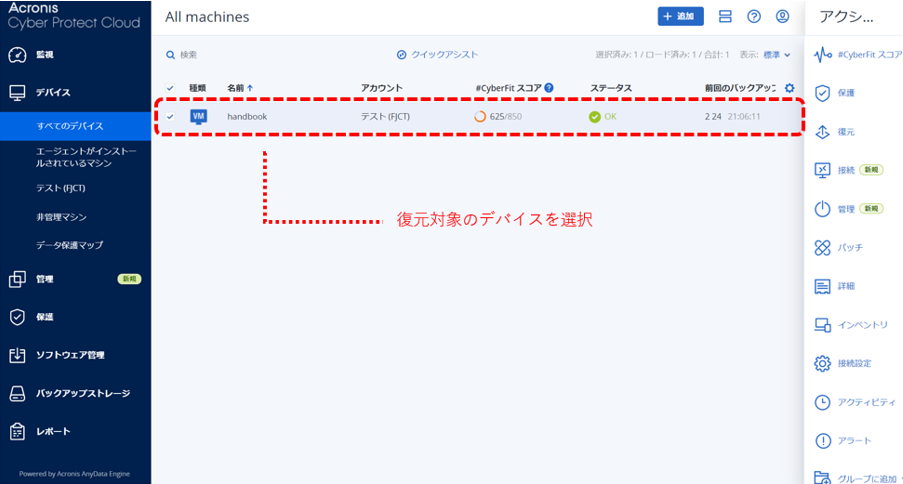The image size is (903, 484).
Task: Expand the デバイス section in sidebar
Action: coord(54,92)
